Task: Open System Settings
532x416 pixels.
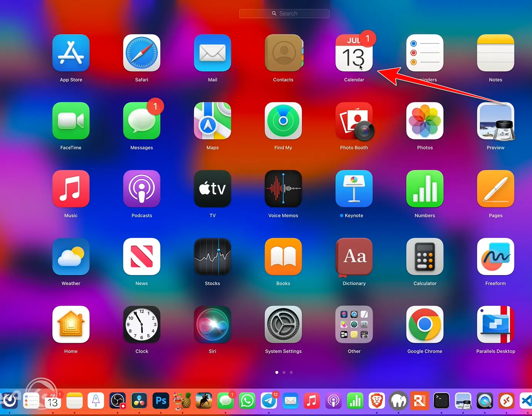Action: tap(283, 324)
